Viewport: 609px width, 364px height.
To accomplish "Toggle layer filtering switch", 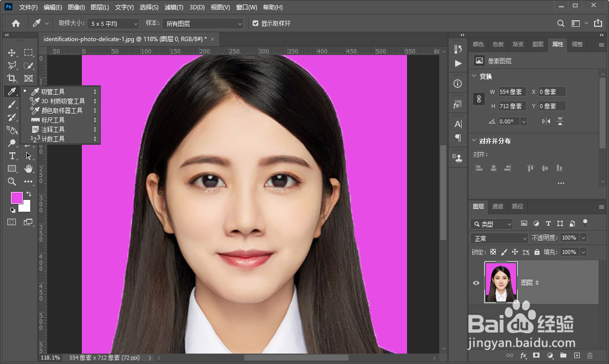I will tap(585, 223).
